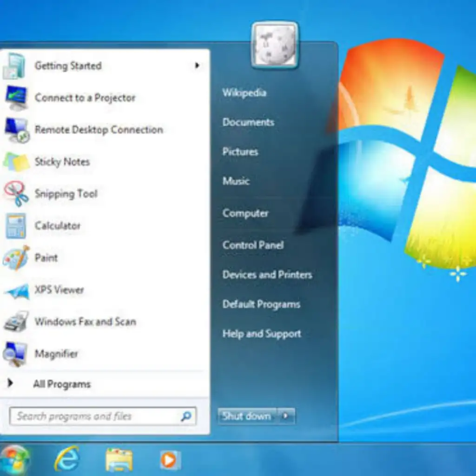Image resolution: width=476 pixels, height=476 pixels.
Task: Click the user account picture thumbnail
Action: pos(275,45)
